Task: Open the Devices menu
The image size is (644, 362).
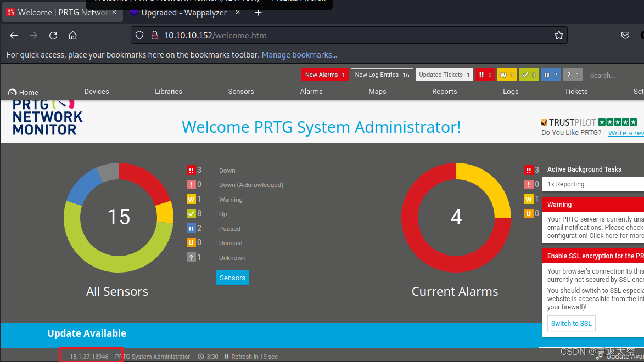Action: coord(97,92)
